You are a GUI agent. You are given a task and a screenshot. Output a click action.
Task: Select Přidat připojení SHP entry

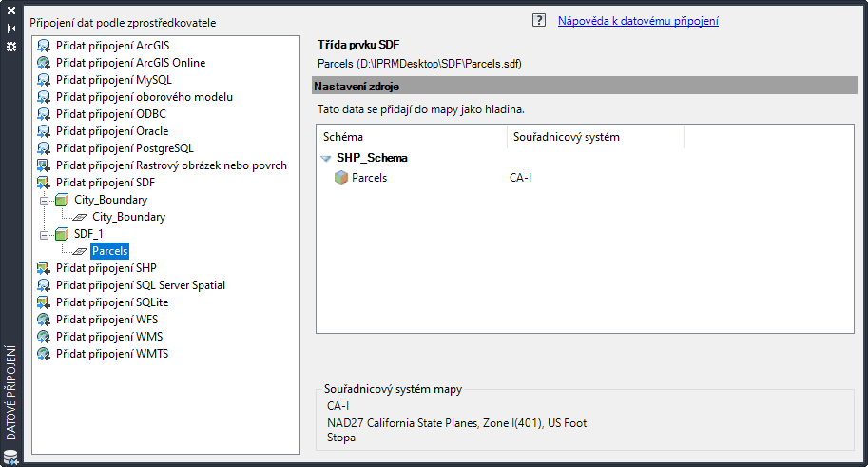pyautogui.click(x=106, y=268)
